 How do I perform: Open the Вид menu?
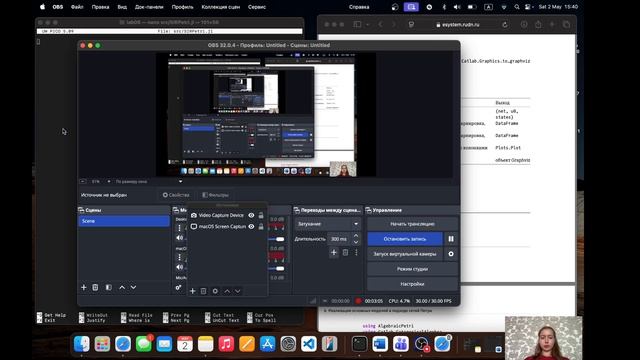tap(122, 7)
